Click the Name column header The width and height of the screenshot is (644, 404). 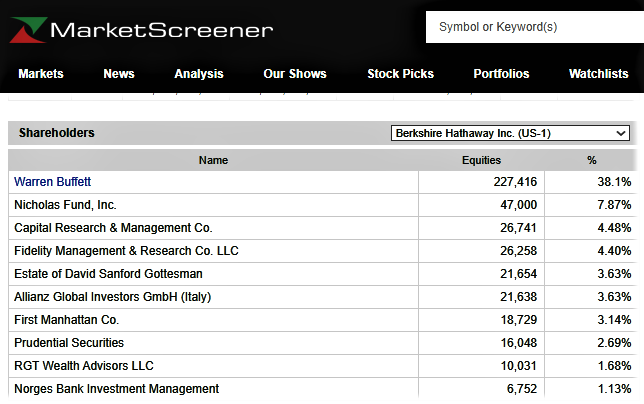tap(213, 160)
